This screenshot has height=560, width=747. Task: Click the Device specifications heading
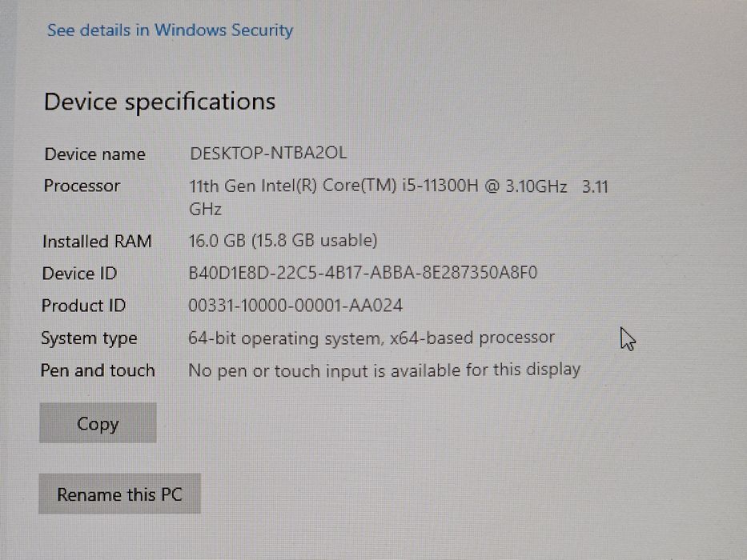point(159,102)
